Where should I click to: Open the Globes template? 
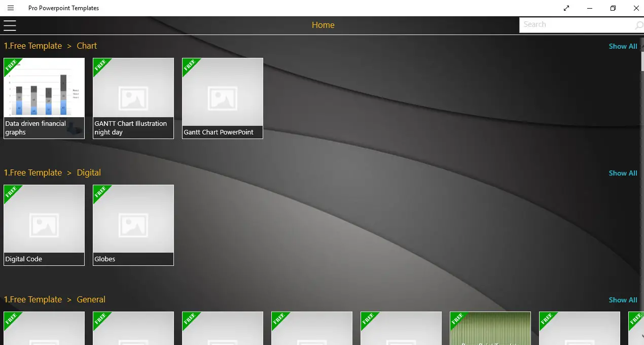(x=133, y=225)
